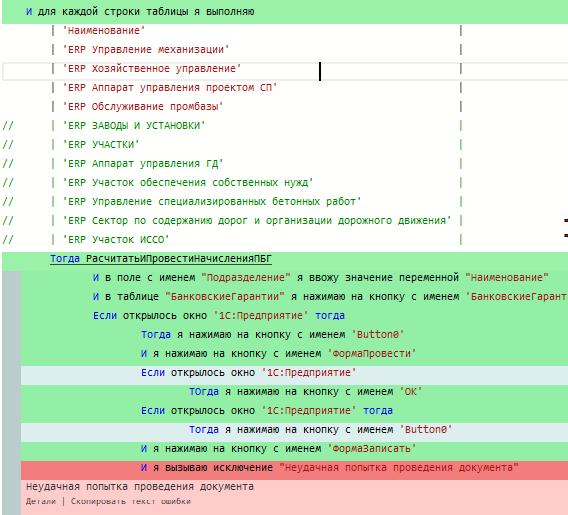Click row 'ERP Сектор по содержанию дорог'
Screen dimensions: 568x515
[257, 221]
